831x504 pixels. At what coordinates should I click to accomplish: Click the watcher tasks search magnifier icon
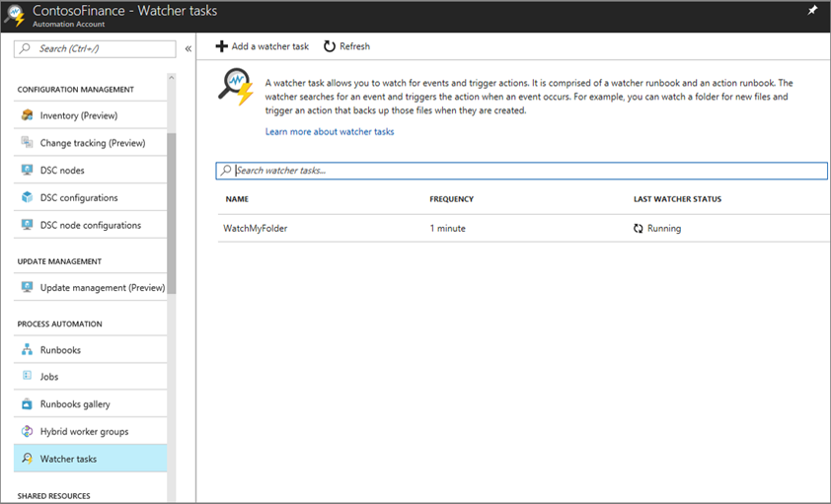click(226, 171)
